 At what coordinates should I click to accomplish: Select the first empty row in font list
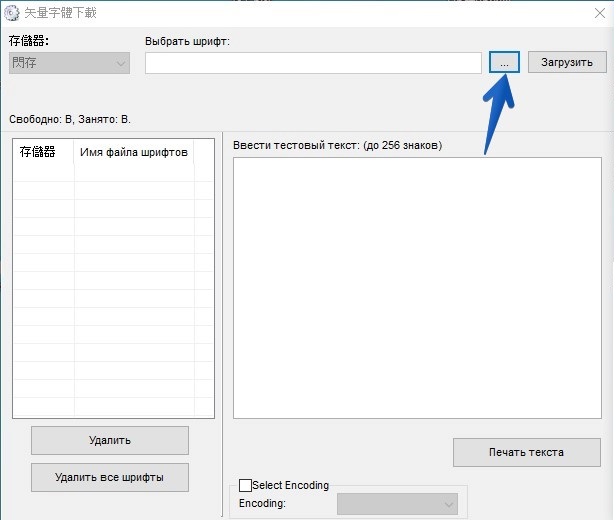[x=113, y=172]
